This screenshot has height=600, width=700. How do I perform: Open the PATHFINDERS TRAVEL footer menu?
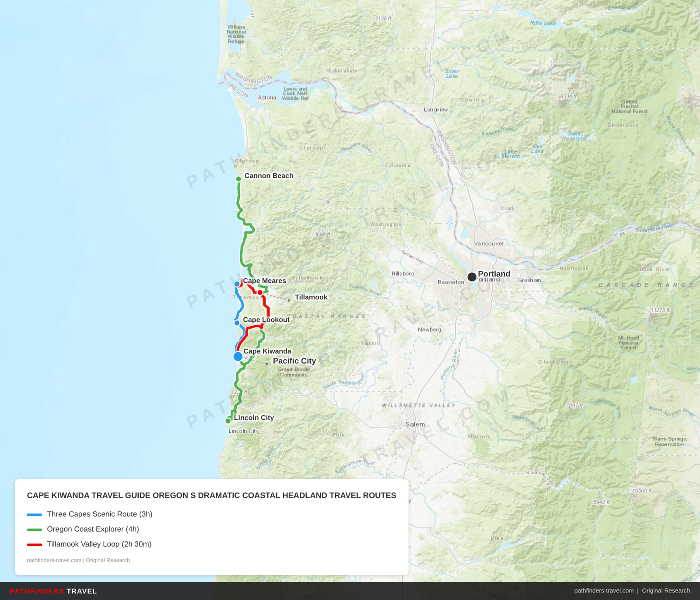tap(53, 591)
